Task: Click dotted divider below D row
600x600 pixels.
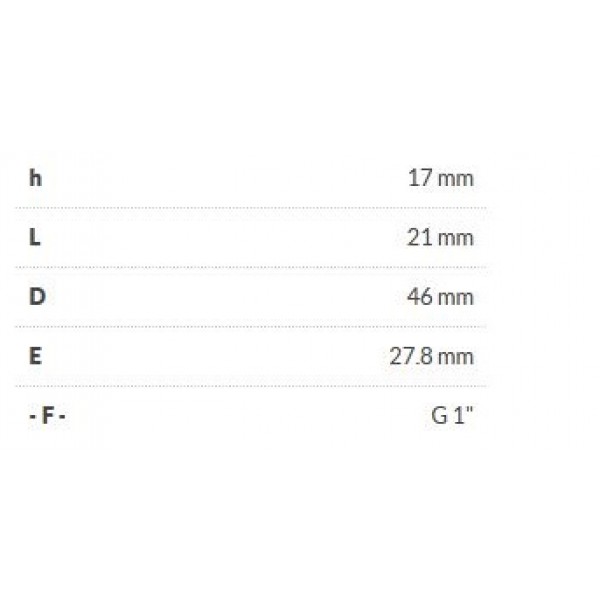Action: click(x=251, y=327)
